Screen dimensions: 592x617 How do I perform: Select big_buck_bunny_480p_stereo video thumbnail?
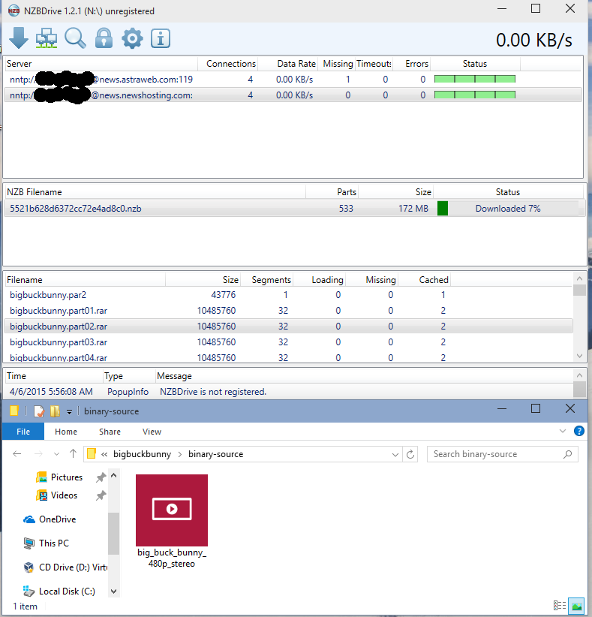(x=172, y=521)
